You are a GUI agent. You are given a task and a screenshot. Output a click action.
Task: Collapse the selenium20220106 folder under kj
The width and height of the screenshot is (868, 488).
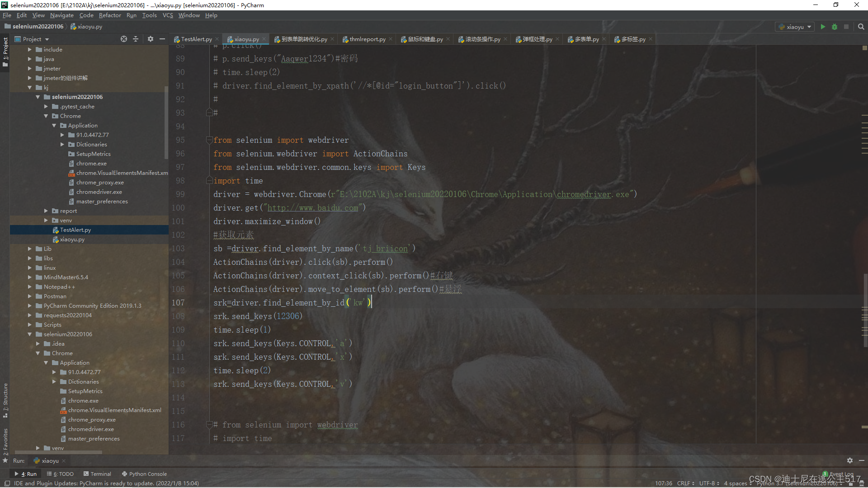tap(38, 97)
